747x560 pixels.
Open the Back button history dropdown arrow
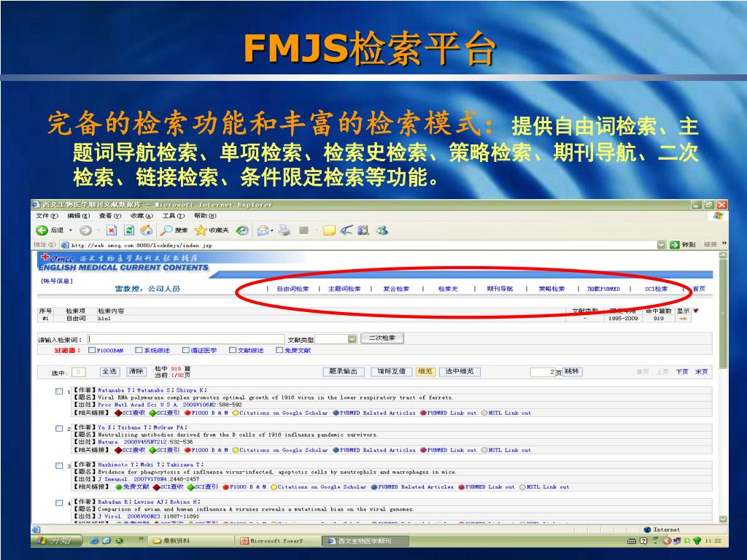71,230
